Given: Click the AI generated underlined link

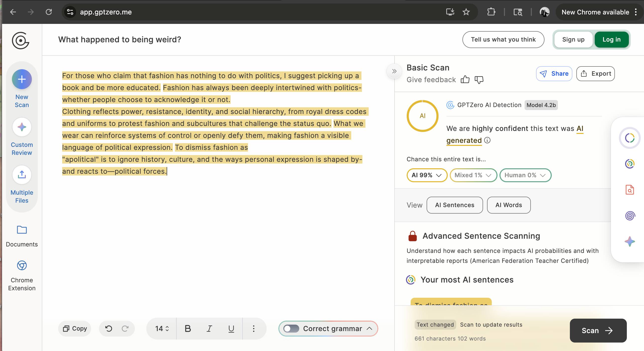Looking at the screenshot, I should [515, 134].
